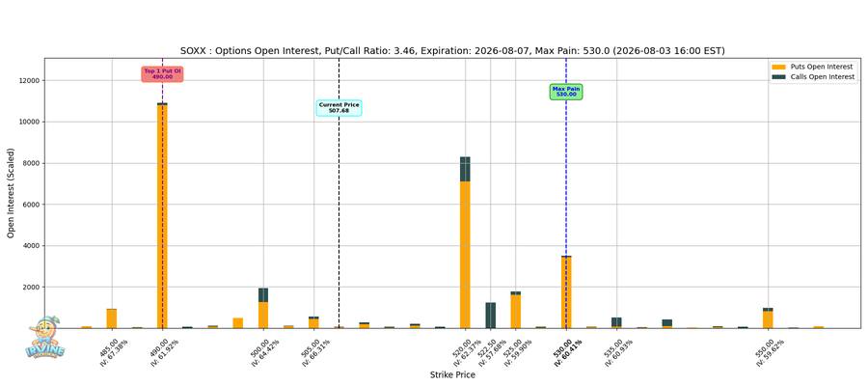
Task: Click the 522.50 IV: 57.68% axis label
Action: [495, 351]
